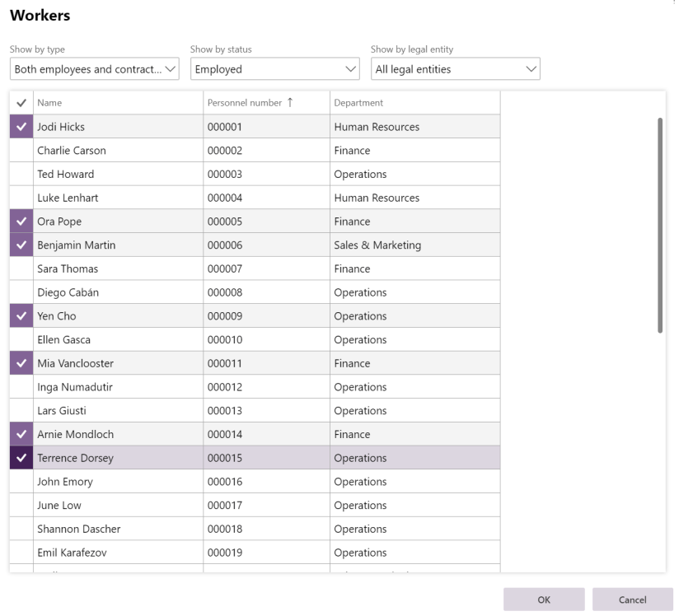Screen dimensions: 679x616
Task: Expand the Show by status dropdown
Action: [x=275, y=69]
